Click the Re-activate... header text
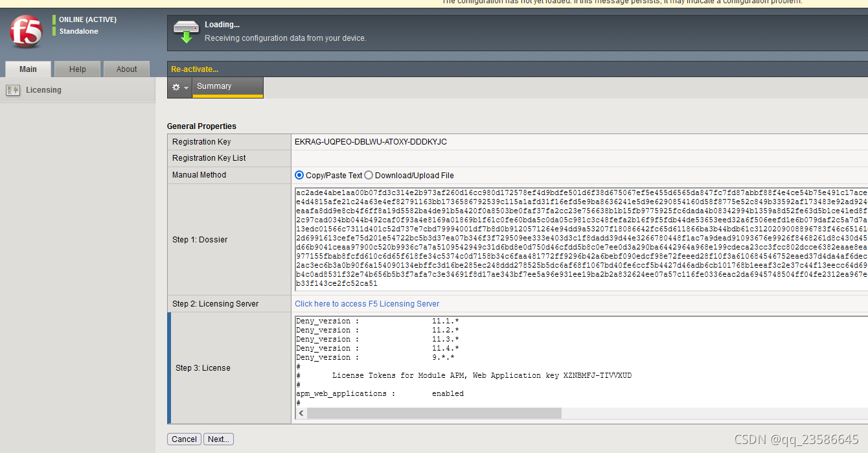The height and width of the screenshot is (453, 868). [195, 69]
